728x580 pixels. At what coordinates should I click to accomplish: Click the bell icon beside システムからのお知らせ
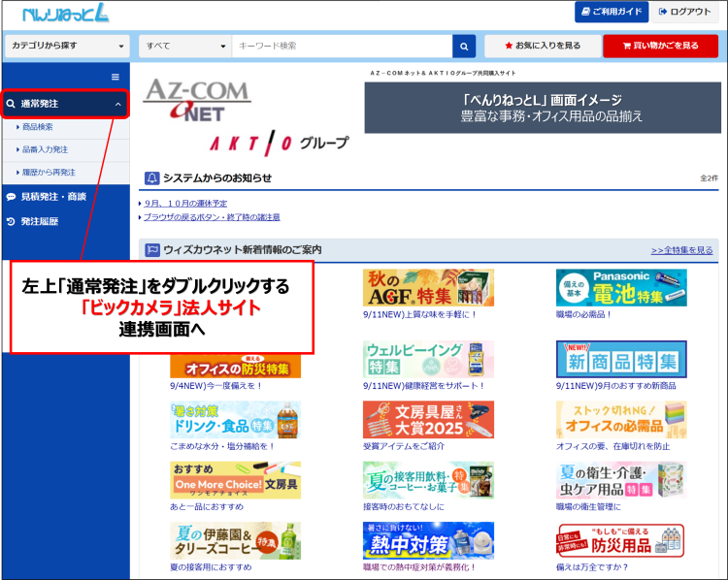click(151, 178)
